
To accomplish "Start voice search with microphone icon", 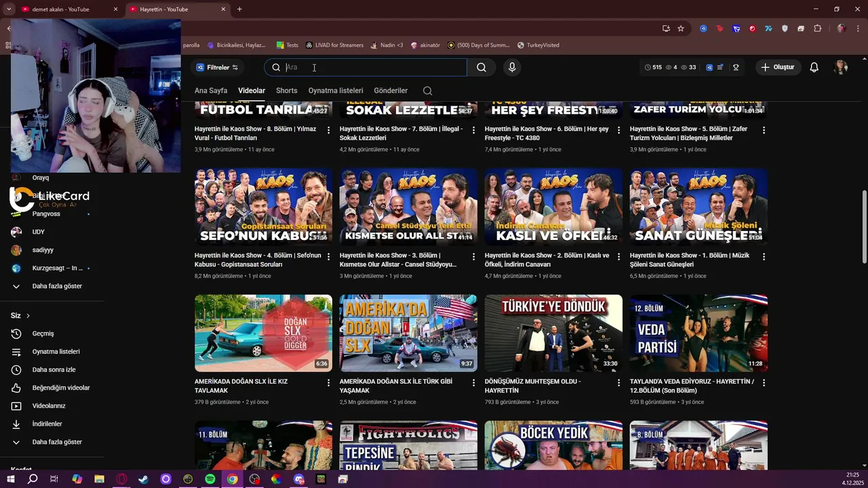I will pos(512,67).
